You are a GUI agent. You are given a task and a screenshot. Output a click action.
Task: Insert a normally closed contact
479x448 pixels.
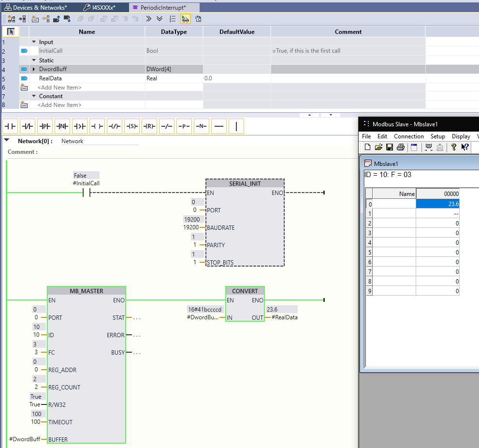(x=28, y=127)
